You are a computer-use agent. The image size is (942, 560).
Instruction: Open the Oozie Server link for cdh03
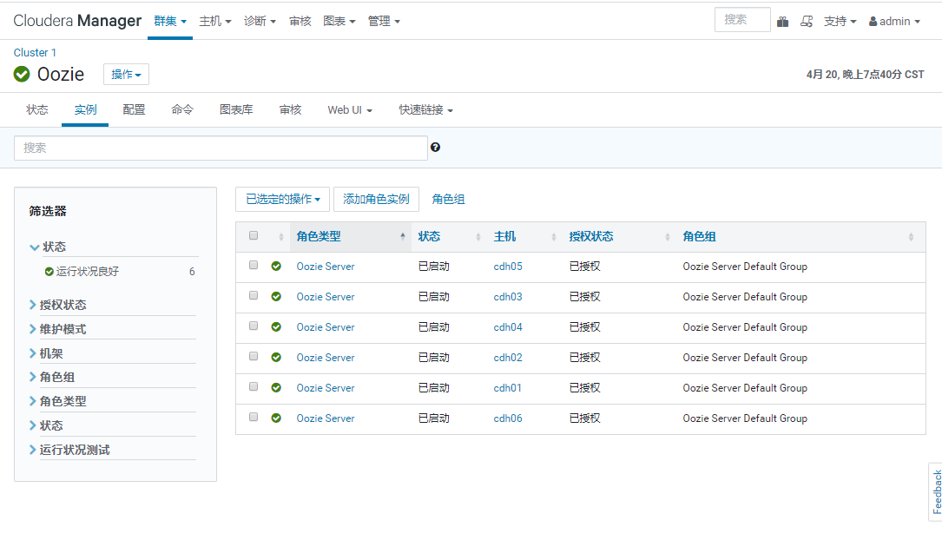click(326, 297)
